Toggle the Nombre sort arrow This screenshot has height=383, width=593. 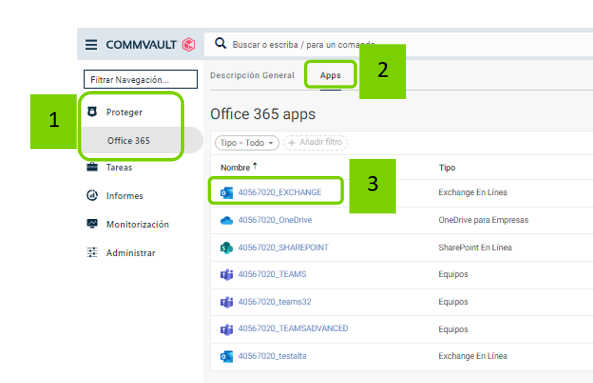tap(255, 166)
